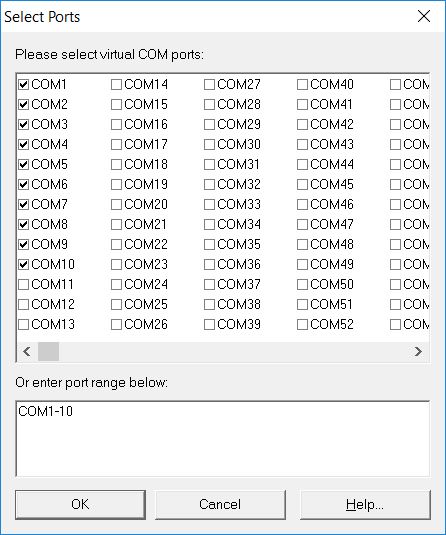Image resolution: width=446 pixels, height=535 pixels.
Task: Tick the COM20 checkbox
Action: pos(116,204)
